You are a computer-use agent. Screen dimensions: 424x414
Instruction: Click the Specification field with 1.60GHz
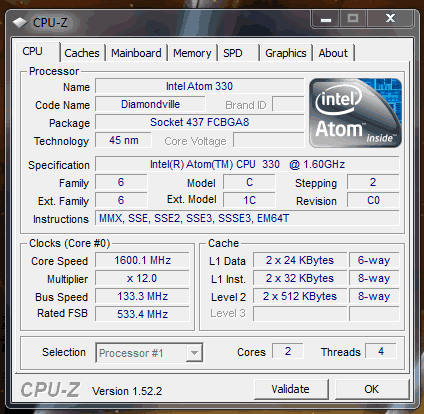click(x=247, y=164)
